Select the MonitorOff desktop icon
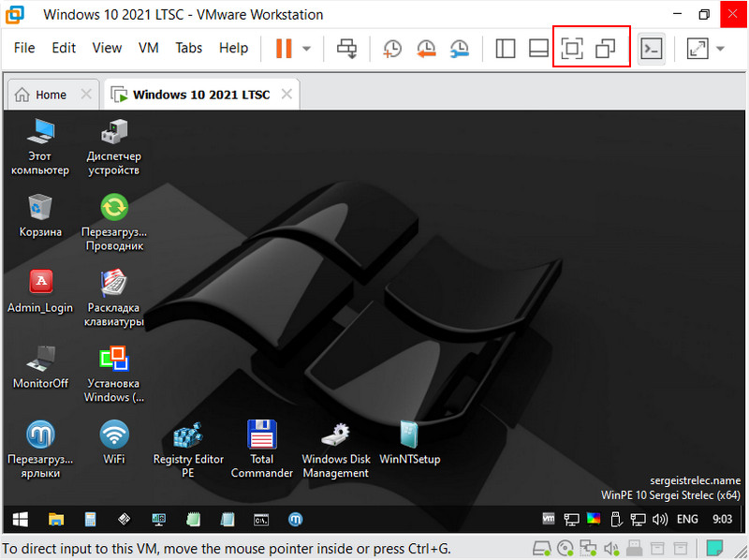Screen dimensions: 749x560 (40, 367)
